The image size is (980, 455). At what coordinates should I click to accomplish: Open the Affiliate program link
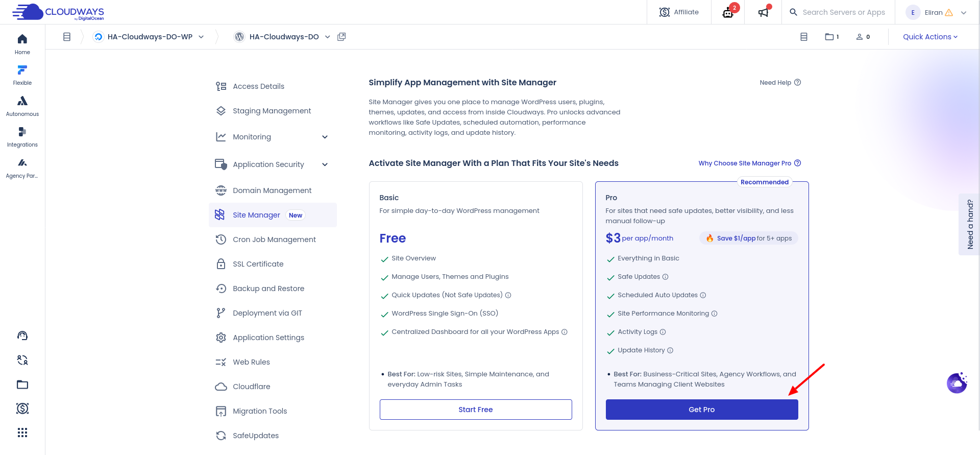[679, 12]
